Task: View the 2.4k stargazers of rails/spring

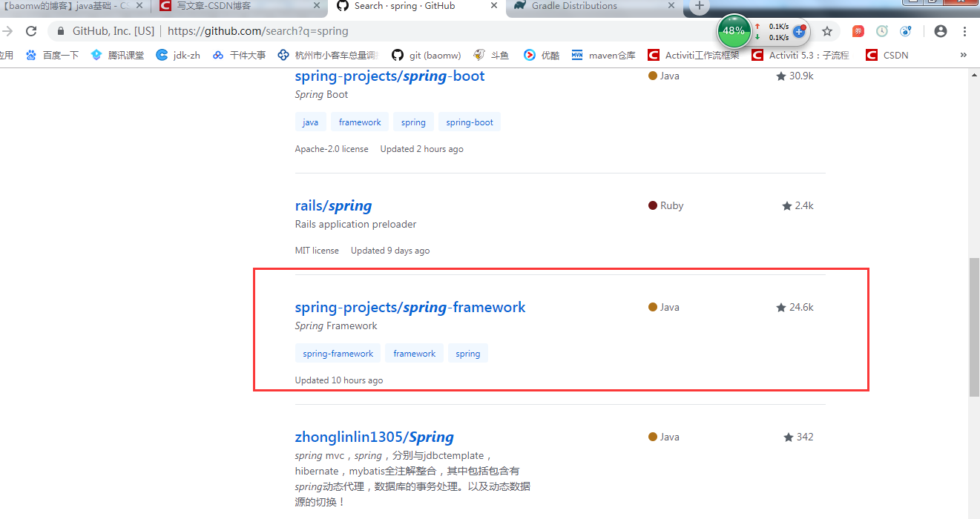Action: (x=798, y=205)
